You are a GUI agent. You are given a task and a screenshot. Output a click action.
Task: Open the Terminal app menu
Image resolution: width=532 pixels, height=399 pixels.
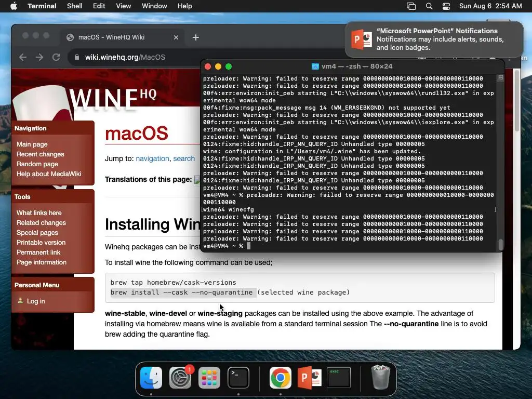click(x=42, y=6)
